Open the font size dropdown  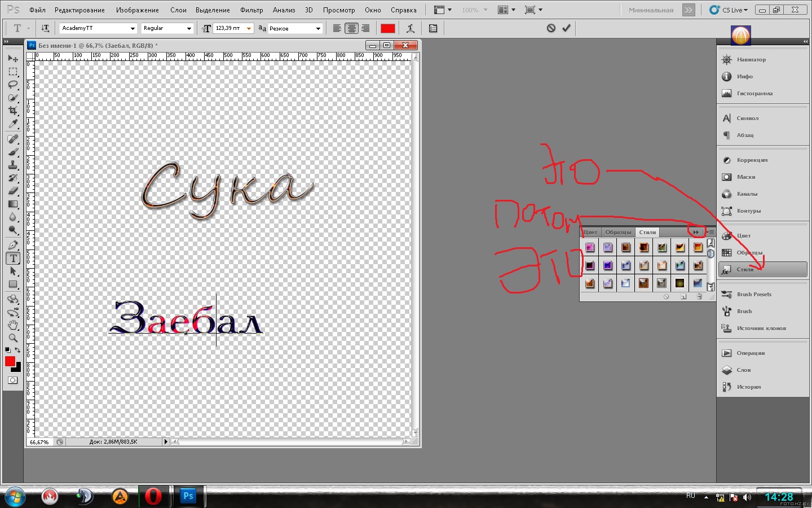point(249,28)
